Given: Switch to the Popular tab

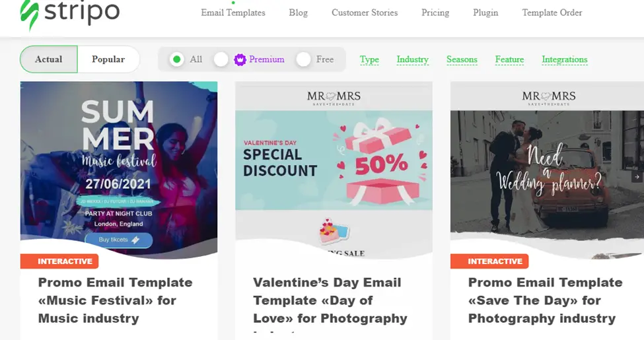Looking at the screenshot, I should 108,59.
